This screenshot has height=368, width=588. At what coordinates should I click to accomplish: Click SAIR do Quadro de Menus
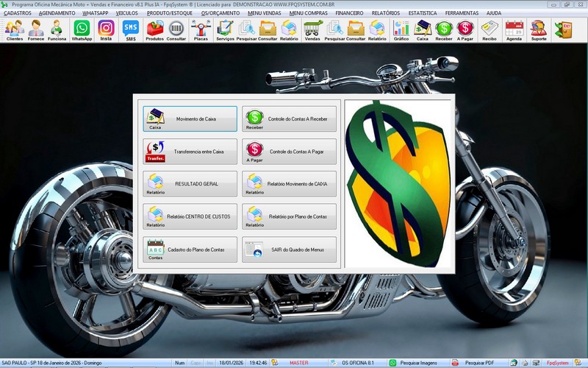(x=289, y=250)
